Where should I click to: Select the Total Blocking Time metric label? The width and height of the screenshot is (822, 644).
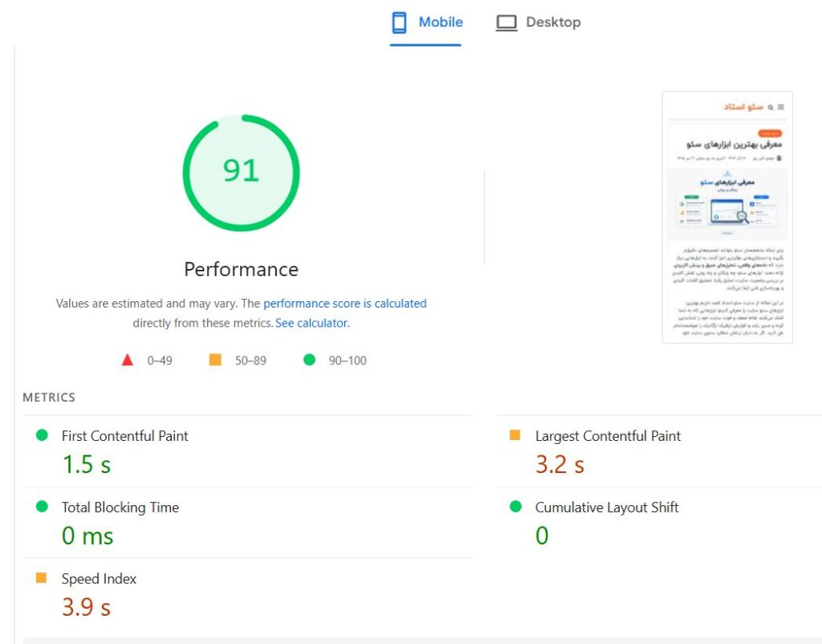point(120,507)
